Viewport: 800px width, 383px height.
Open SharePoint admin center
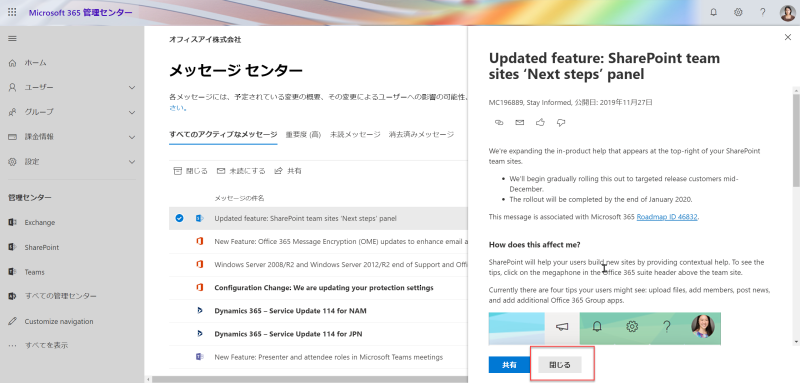click(x=41, y=247)
